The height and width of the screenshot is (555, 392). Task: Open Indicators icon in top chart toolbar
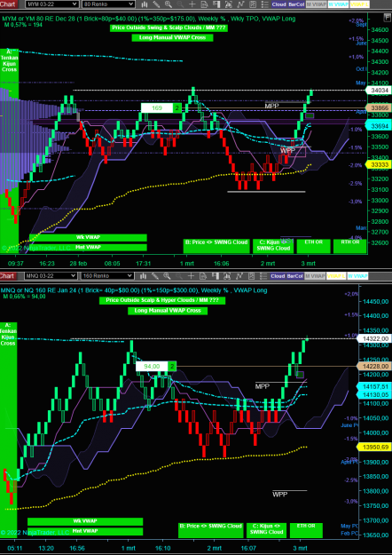240,4
